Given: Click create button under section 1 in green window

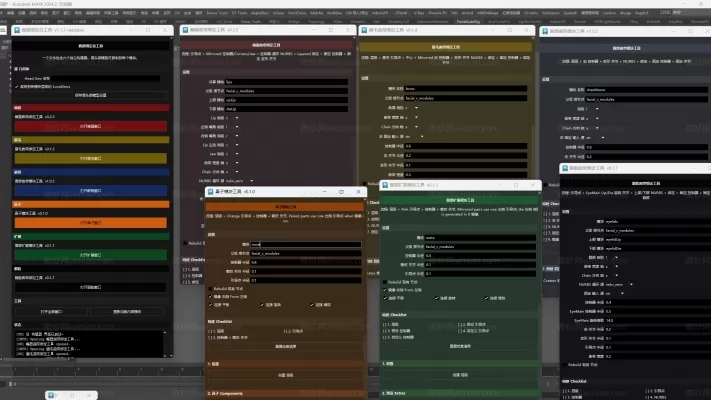Looking at the screenshot, I should [x=460, y=375].
